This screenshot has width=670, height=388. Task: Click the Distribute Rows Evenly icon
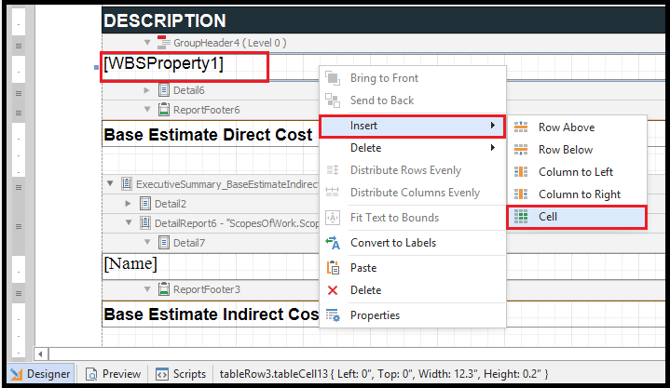click(332, 170)
